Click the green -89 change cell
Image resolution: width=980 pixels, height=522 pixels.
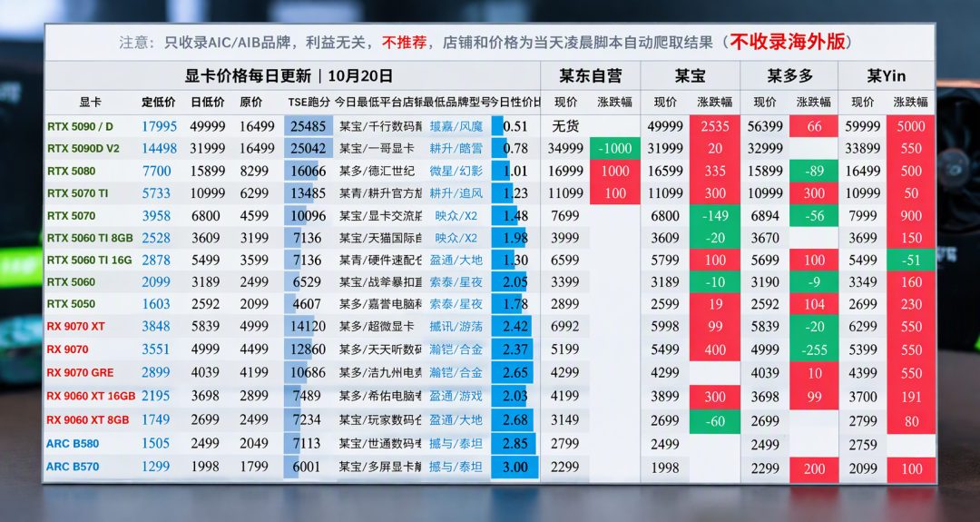(x=814, y=172)
